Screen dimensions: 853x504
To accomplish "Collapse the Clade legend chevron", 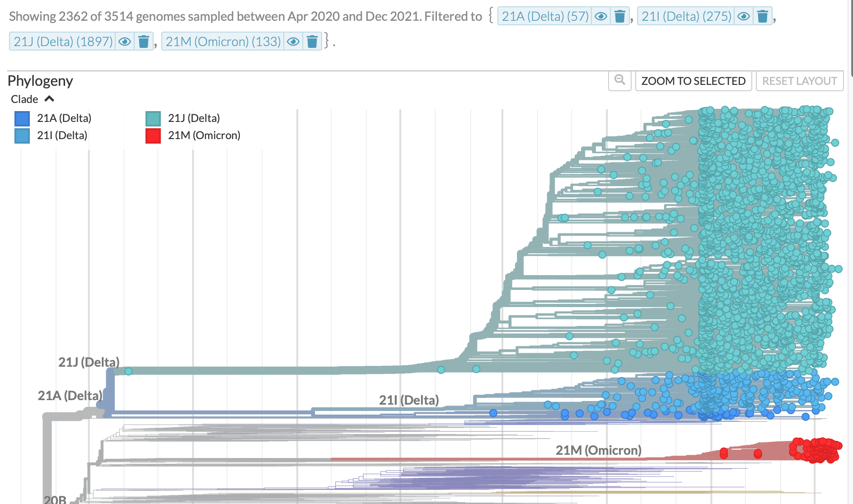I will pos(49,99).
